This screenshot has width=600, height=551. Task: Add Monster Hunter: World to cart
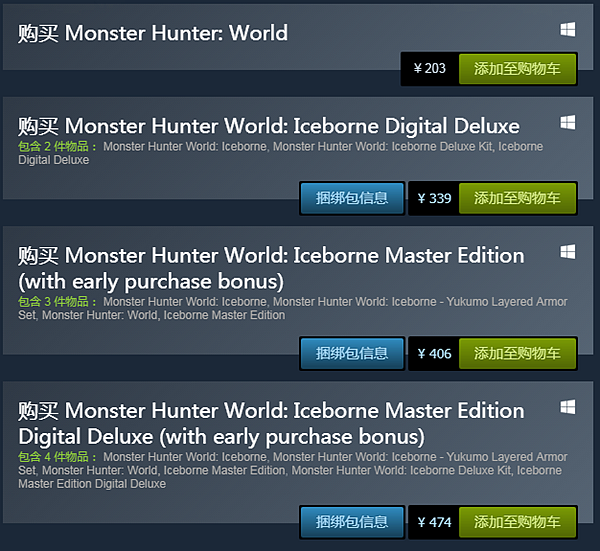pos(517,69)
